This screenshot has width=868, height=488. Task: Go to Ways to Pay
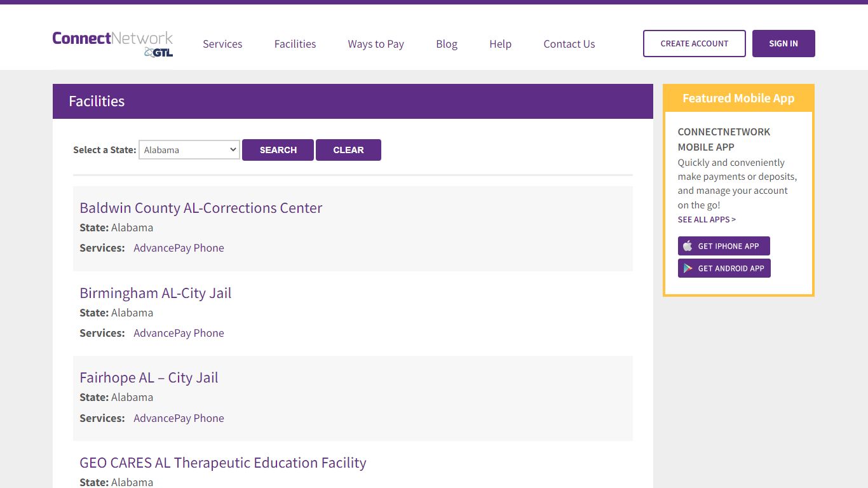pyautogui.click(x=376, y=44)
